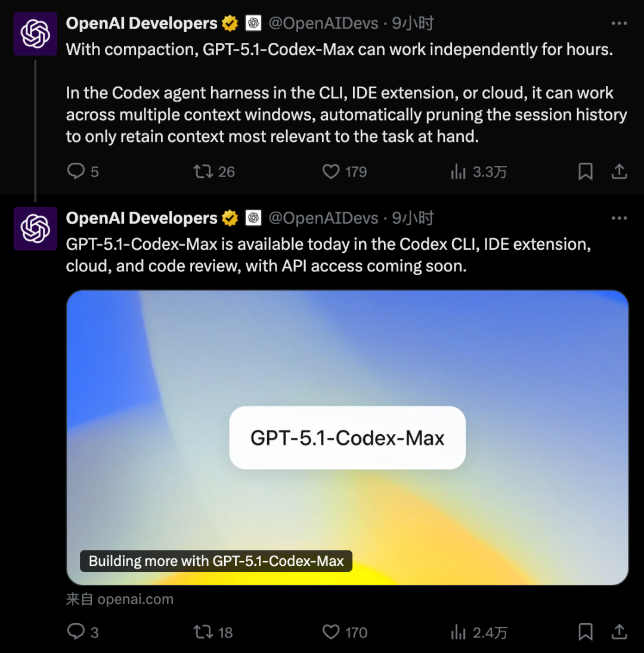Open the openai.com source link
This screenshot has height=653, width=644.
[x=119, y=599]
